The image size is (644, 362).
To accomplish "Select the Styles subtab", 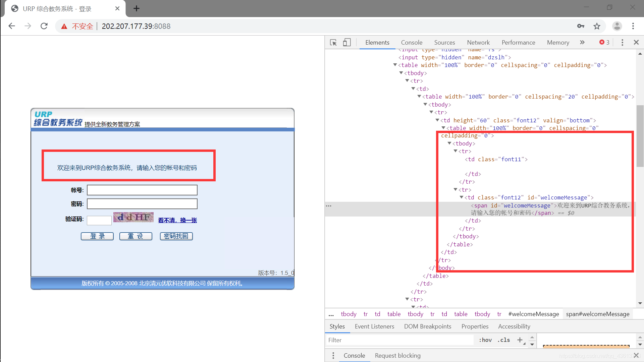I will pos(337,326).
